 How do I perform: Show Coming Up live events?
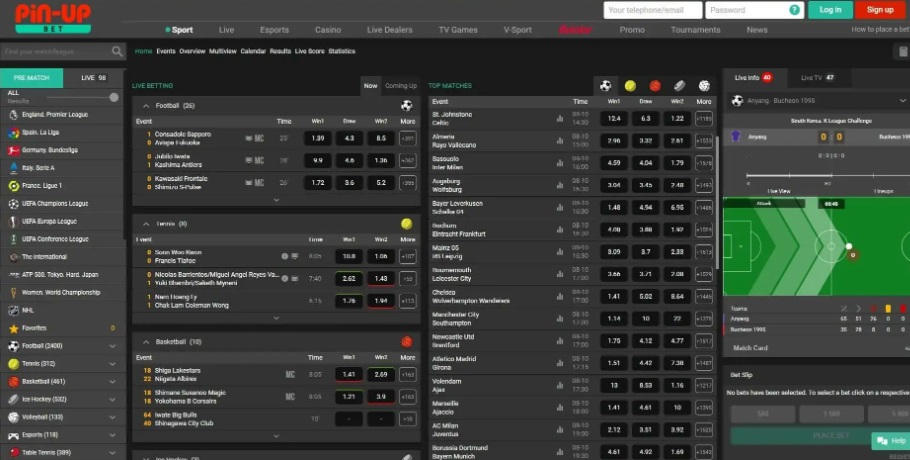(x=400, y=86)
